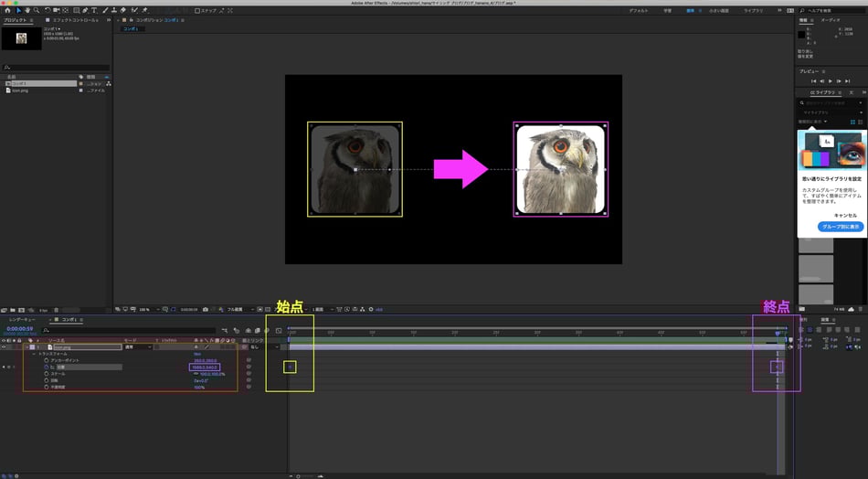This screenshot has width=868, height=479.
Task: Open the viewer magnification 100% dropdown
Action: pos(146,309)
